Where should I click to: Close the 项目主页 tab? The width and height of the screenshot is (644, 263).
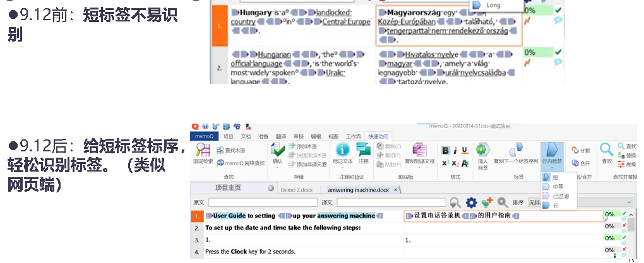tap(271, 188)
